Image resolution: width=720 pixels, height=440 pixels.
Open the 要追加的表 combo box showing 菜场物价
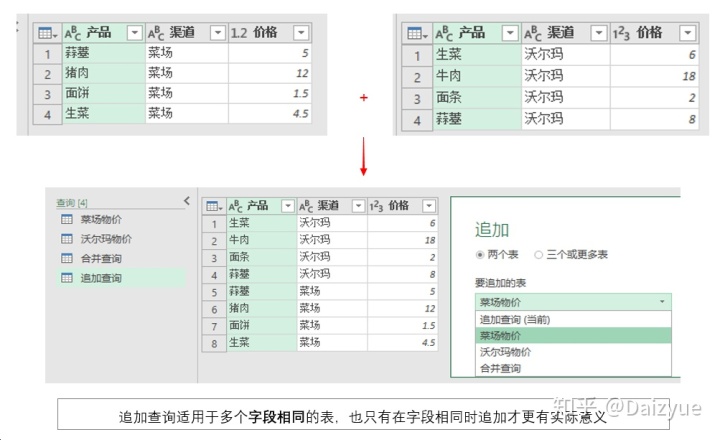tap(573, 302)
